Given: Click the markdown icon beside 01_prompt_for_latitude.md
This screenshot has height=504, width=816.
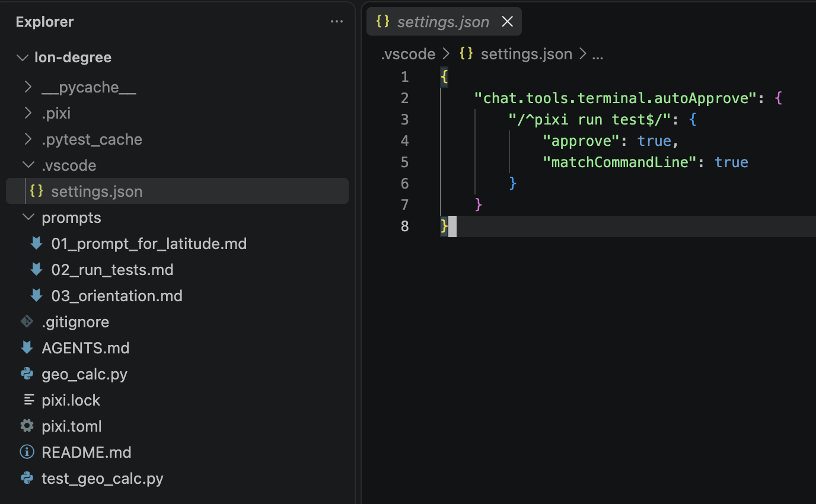Looking at the screenshot, I should click(36, 243).
